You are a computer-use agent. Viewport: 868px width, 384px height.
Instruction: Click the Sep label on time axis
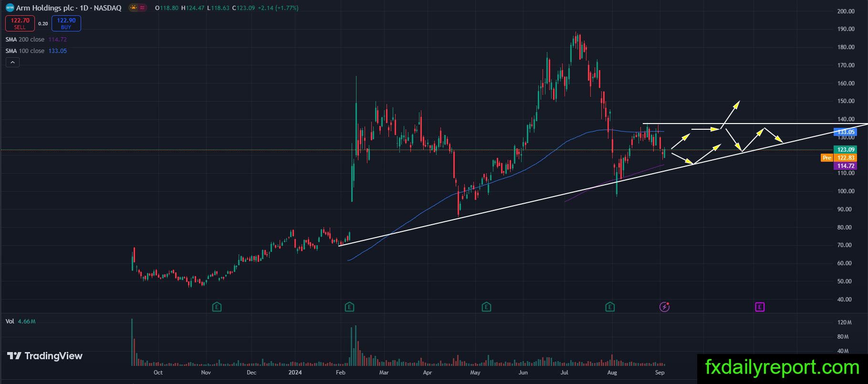point(659,373)
